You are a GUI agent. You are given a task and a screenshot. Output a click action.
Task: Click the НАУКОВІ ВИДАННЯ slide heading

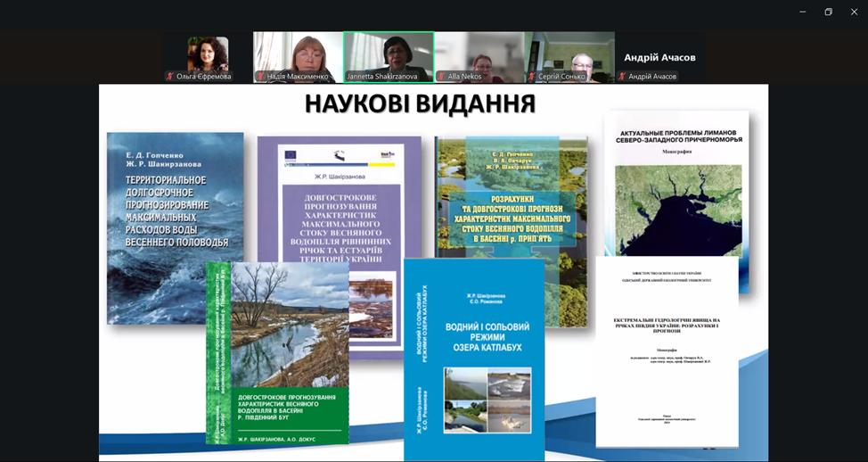(x=420, y=104)
